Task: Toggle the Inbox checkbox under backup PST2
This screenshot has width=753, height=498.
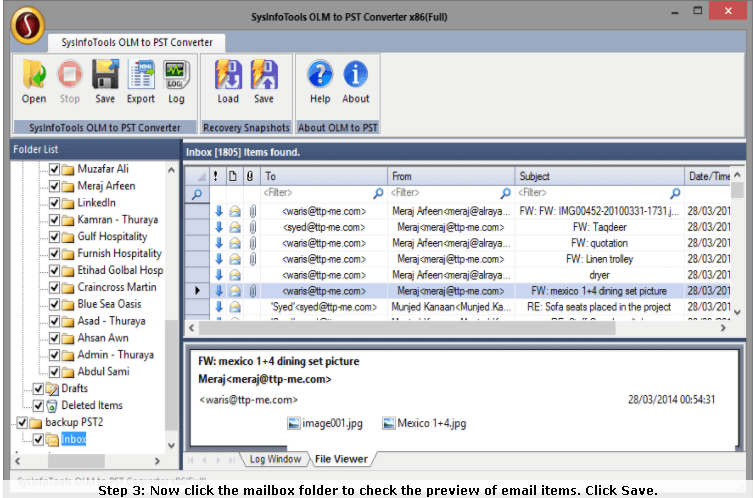Action: [38, 439]
